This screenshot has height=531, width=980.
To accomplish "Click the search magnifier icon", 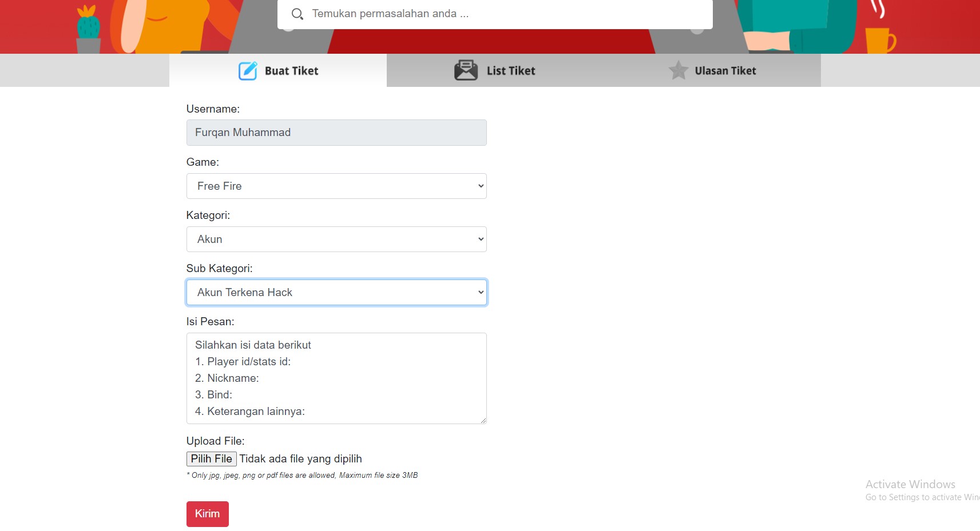I will pos(297,14).
